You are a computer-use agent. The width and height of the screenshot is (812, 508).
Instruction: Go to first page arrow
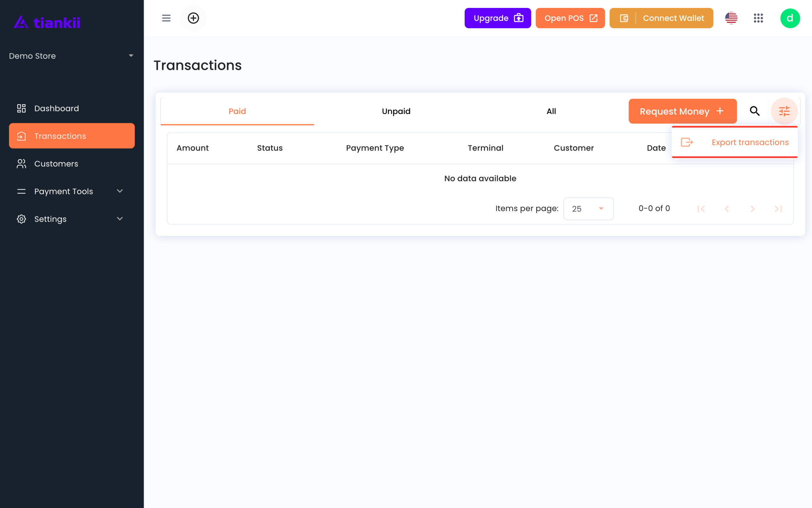pyautogui.click(x=701, y=209)
